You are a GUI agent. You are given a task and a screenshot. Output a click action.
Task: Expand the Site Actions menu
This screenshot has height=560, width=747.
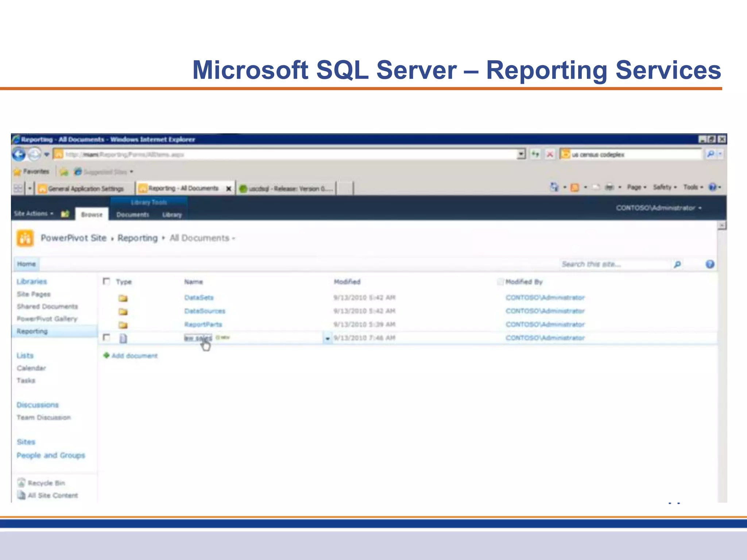click(x=34, y=214)
